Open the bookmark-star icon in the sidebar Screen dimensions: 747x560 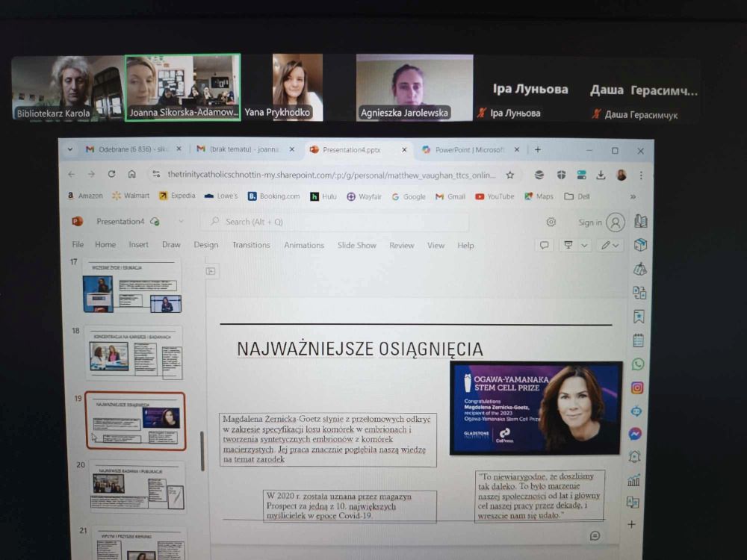[x=639, y=316]
